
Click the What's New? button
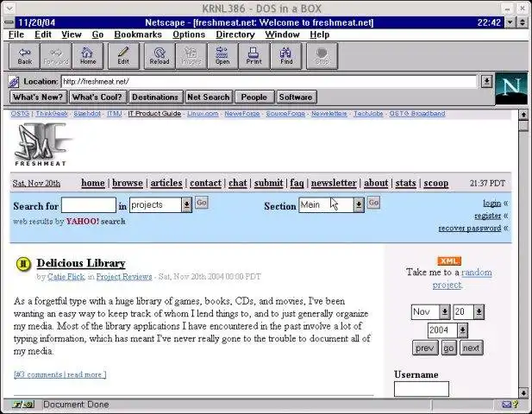coord(38,97)
